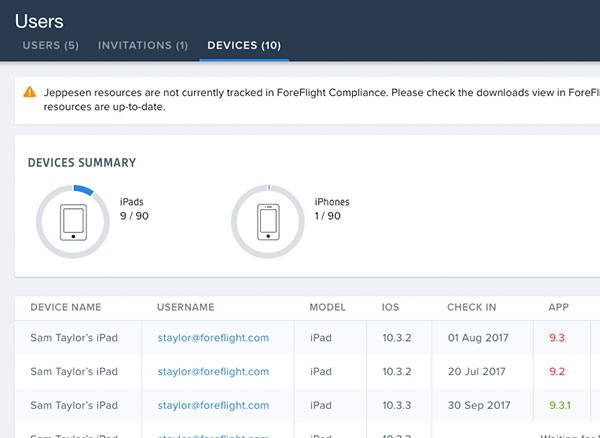Open staylor@foreflight.com link in 20 Jul 2017 row
600x438 pixels.
tap(213, 371)
